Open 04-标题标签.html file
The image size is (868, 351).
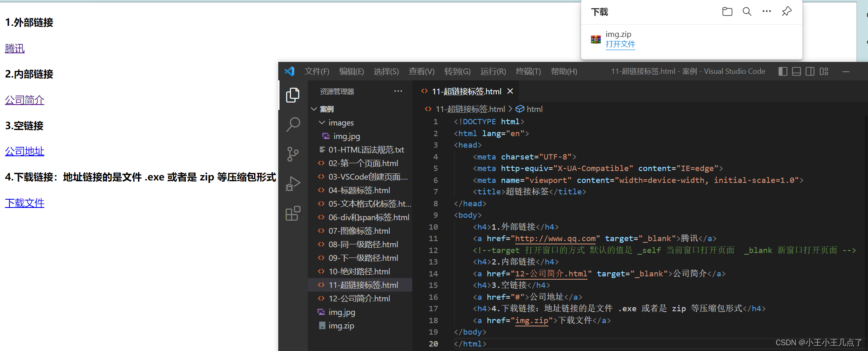pos(360,190)
